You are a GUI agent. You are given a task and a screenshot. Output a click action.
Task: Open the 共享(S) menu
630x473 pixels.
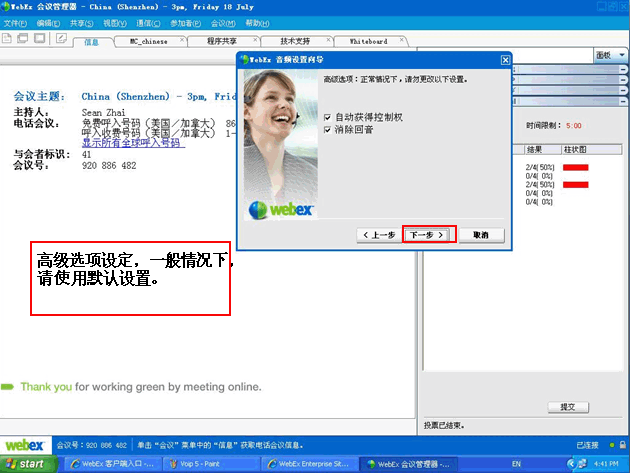pyautogui.click(x=82, y=23)
